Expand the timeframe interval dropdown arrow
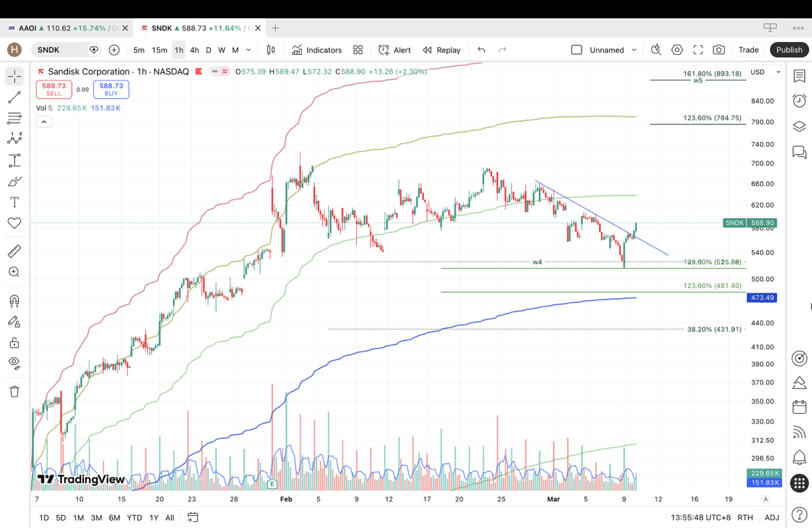The image size is (812, 528). coord(249,50)
